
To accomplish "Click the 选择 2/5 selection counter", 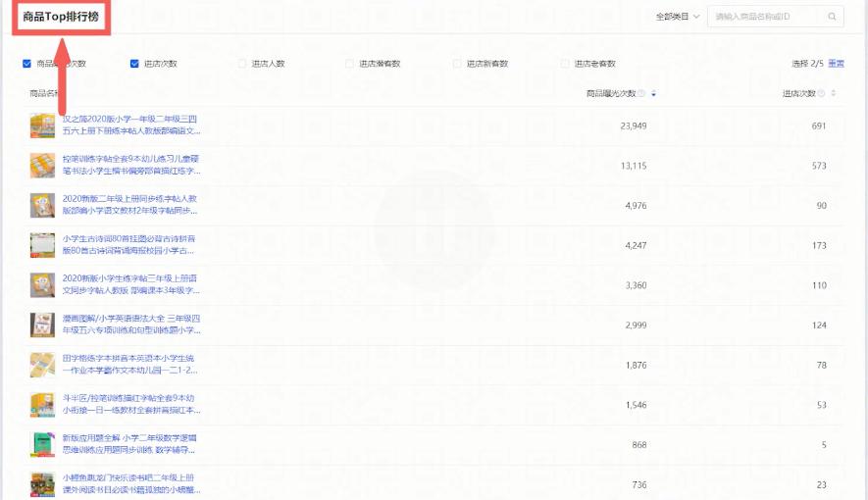I will click(x=807, y=64).
